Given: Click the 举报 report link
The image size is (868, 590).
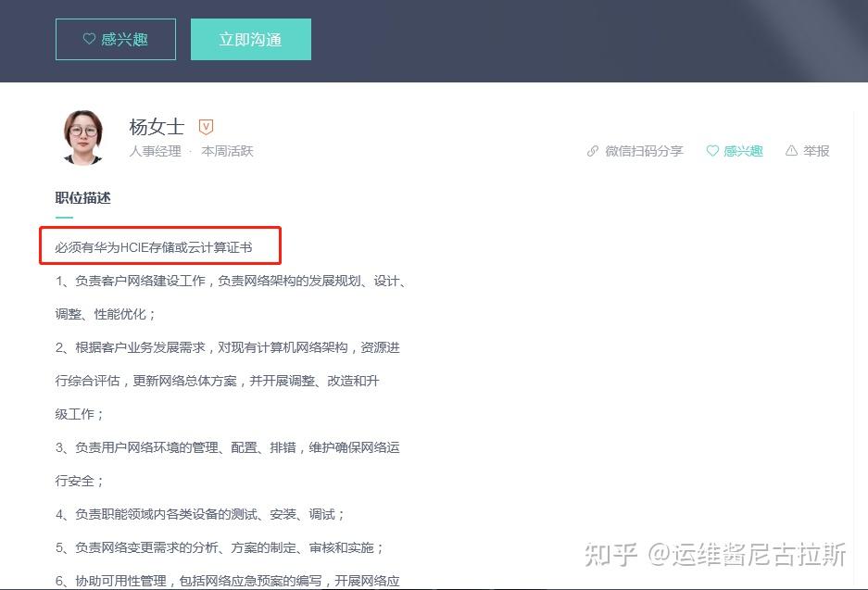Looking at the screenshot, I should click(x=816, y=151).
